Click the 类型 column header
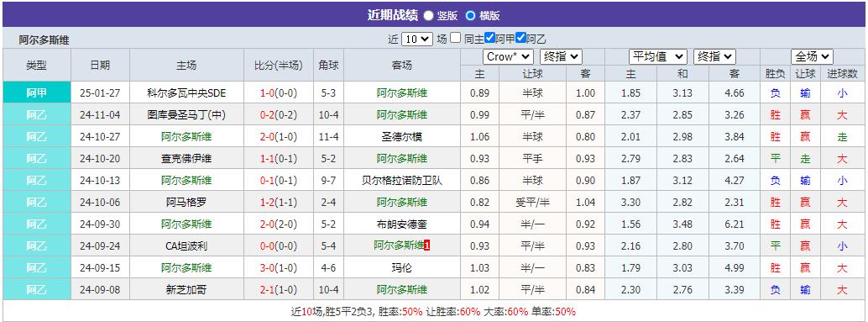 [37, 65]
